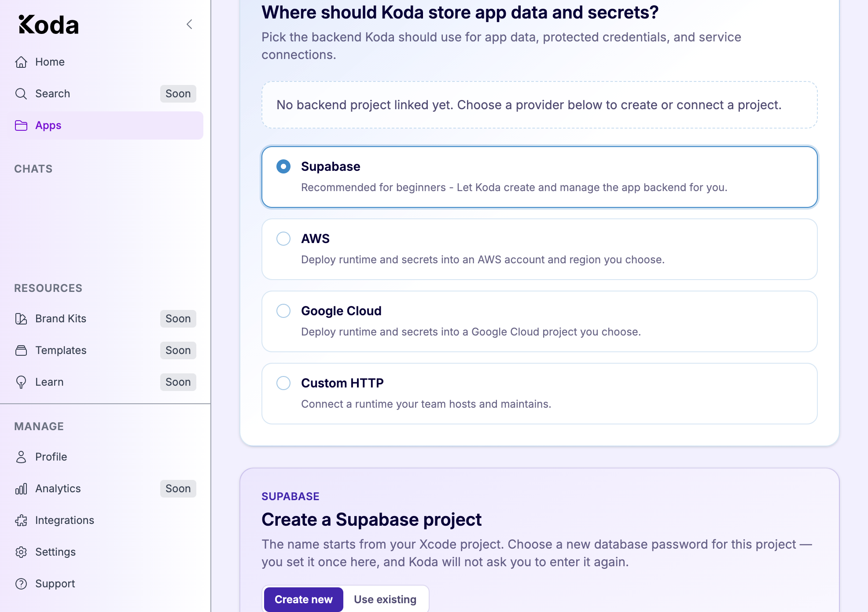Click the CHATS section header
Screen dimensions: 868x612
[33, 169]
